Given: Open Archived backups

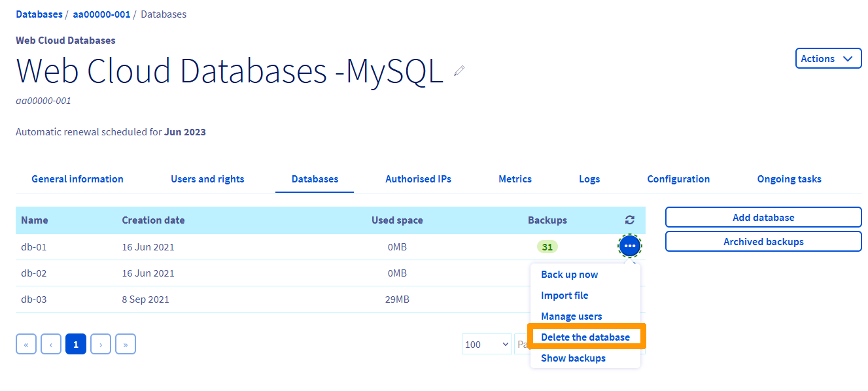Looking at the screenshot, I should point(763,241).
